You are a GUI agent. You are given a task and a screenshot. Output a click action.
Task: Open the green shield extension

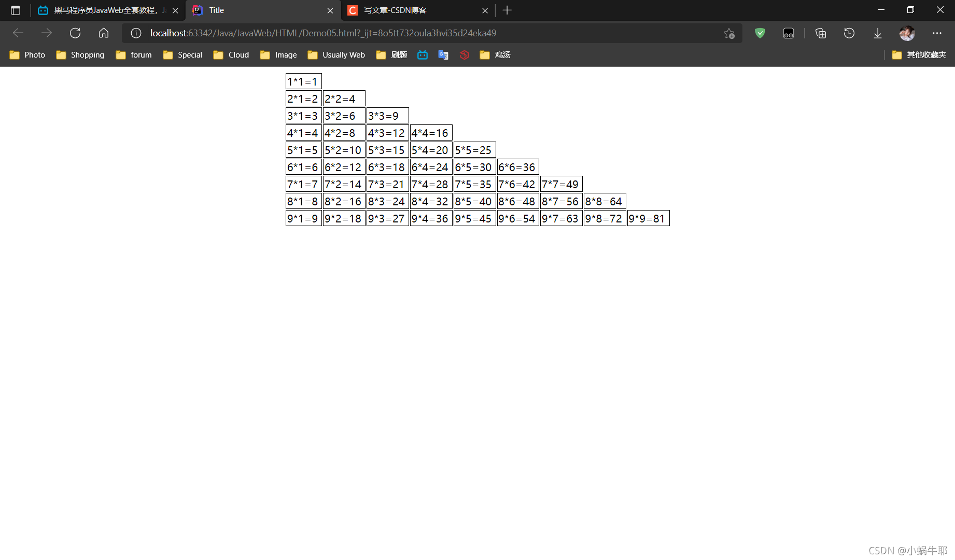tap(760, 33)
